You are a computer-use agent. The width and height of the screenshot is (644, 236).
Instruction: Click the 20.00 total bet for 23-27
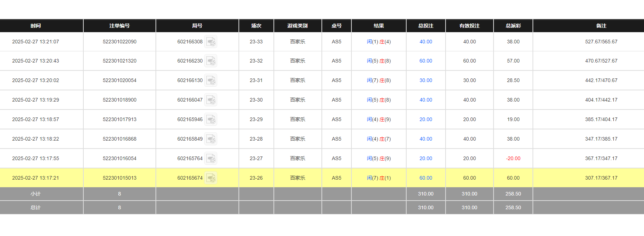pos(426,159)
